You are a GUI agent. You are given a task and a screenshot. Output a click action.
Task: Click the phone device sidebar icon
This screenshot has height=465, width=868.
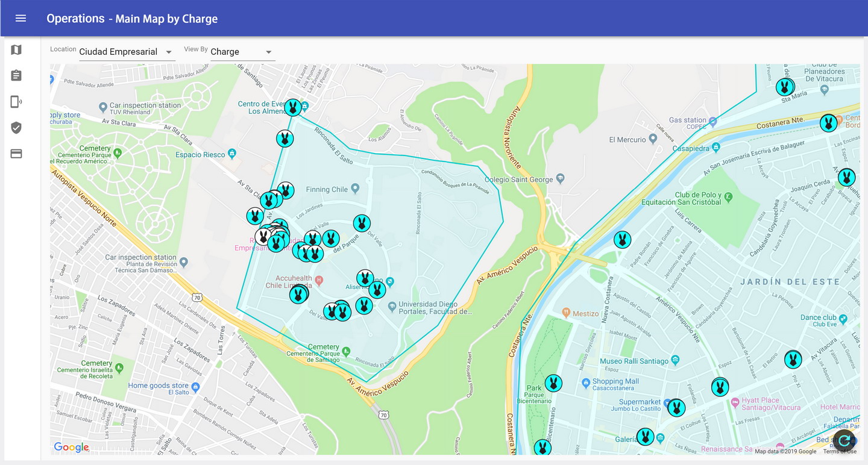click(x=16, y=102)
